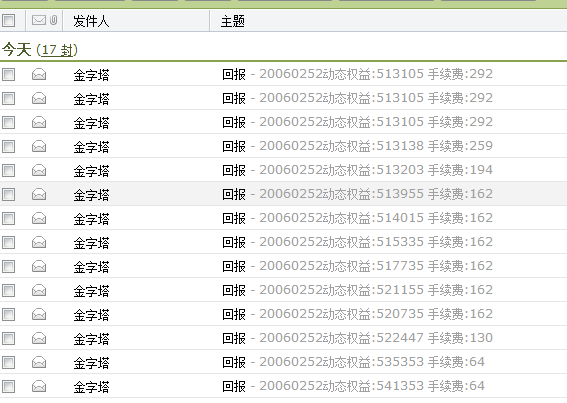Click the opened-envelope icon on the 522447 row
The image size is (567, 403).
(39, 338)
